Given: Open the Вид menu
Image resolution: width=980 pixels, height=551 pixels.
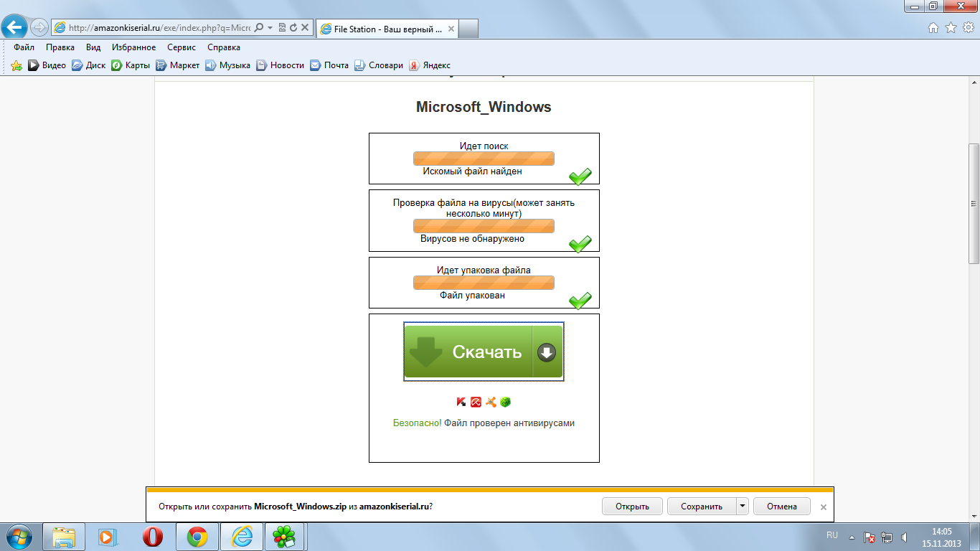Looking at the screenshot, I should 93,47.
